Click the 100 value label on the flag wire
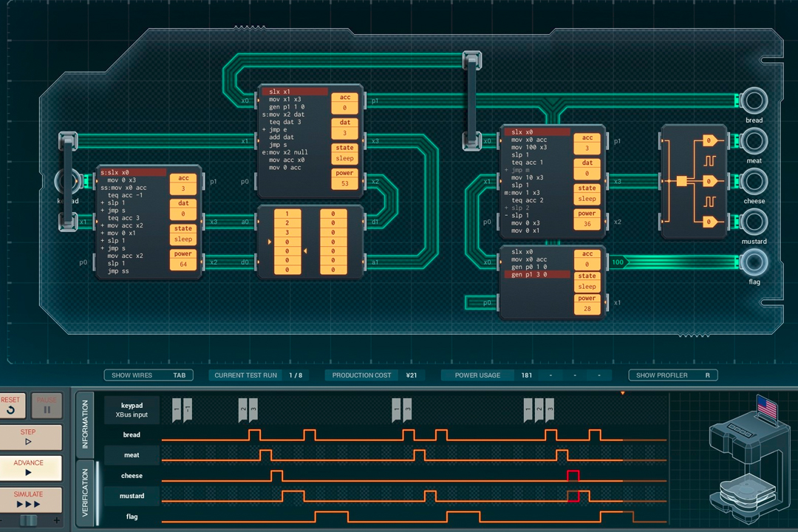This screenshot has width=798, height=532. pos(618,262)
